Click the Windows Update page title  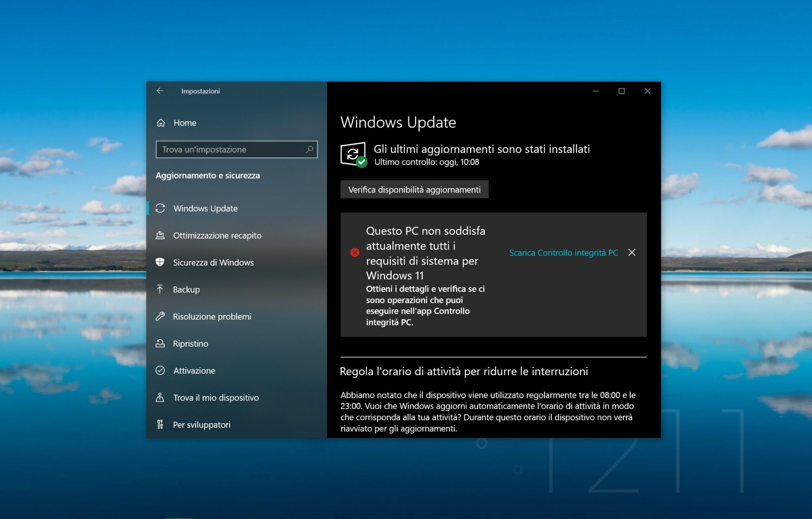[x=398, y=122]
